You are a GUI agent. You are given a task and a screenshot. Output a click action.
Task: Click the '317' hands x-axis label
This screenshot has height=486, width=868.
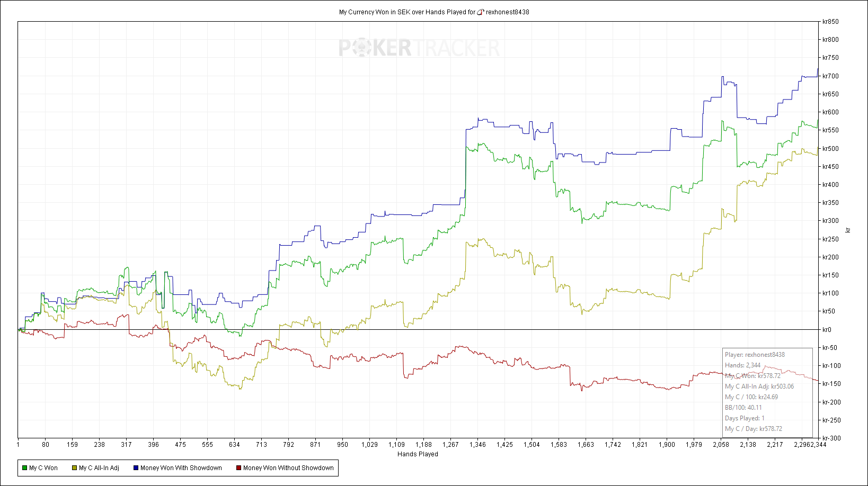(126, 445)
